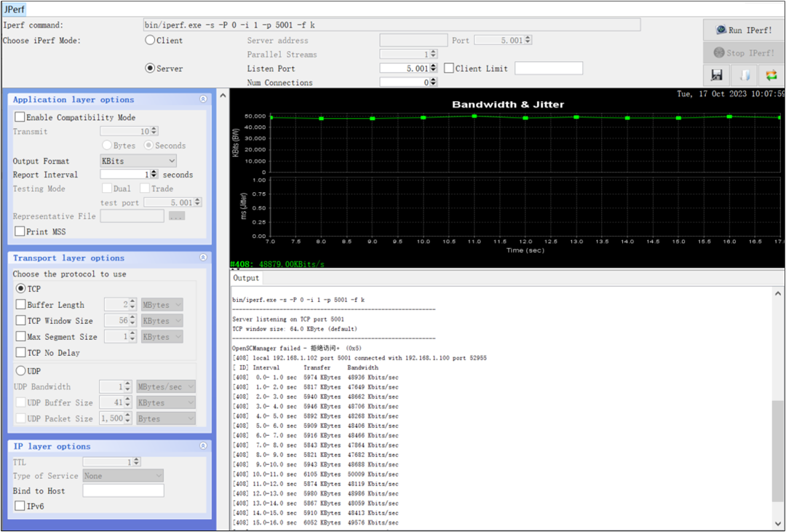Select the JPerf window title tab
786x532 pixels.
tap(15, 9)
